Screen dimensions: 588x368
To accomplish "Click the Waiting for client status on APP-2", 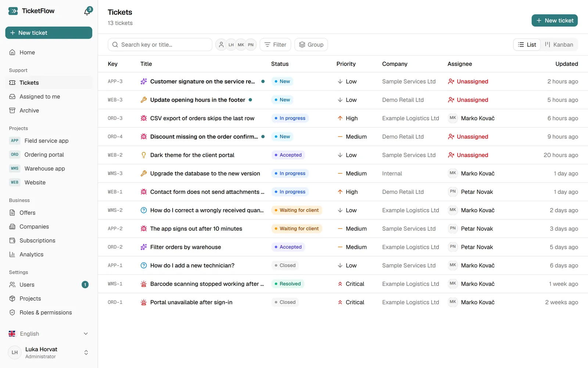I will 297,229.
